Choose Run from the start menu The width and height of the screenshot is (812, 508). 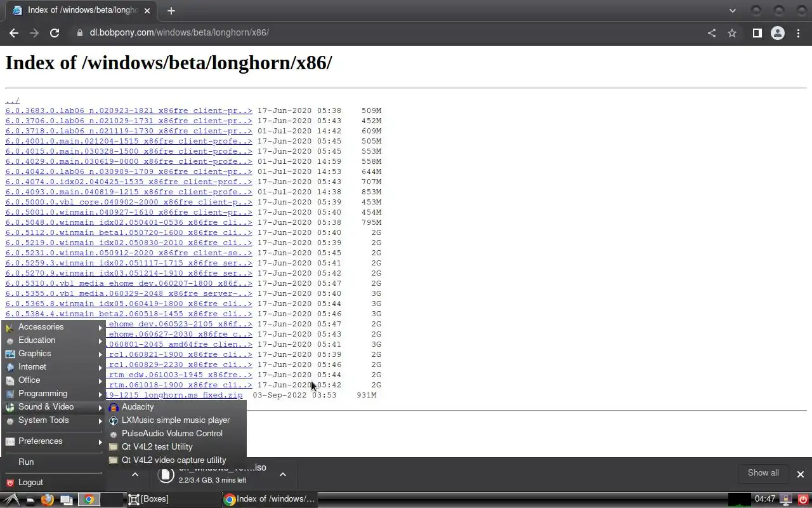pos(53,462)
